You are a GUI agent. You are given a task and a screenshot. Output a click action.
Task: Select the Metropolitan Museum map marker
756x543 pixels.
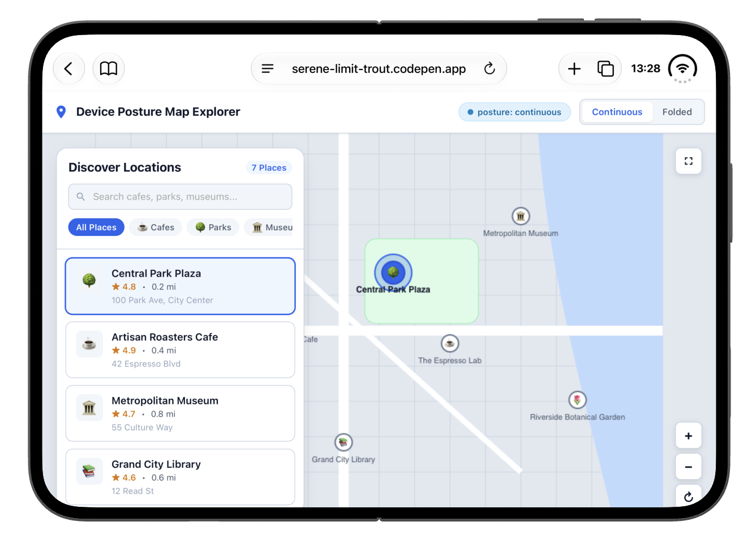(x=521, y=216)
